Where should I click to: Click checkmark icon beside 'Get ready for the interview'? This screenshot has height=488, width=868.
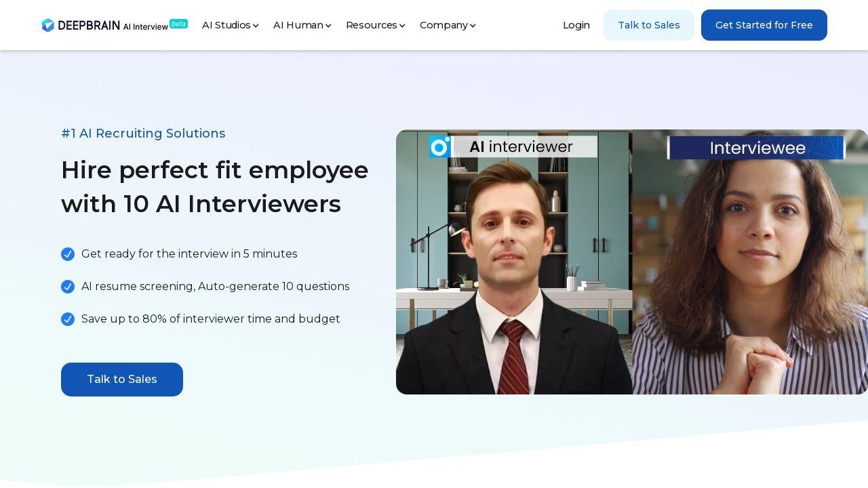click(68, 254)
